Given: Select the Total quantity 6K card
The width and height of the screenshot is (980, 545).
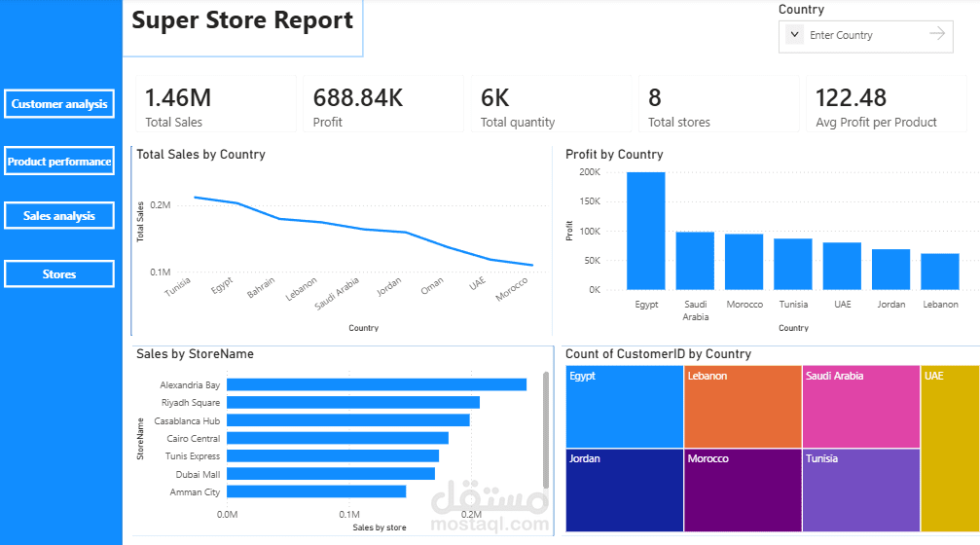Looking at the screenshot, I should click(551, 104).
